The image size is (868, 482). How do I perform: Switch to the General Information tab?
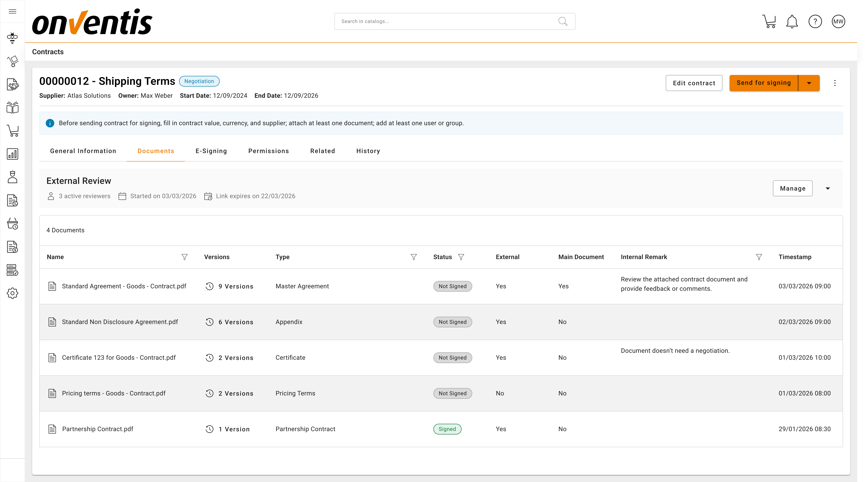pos(83,151)
